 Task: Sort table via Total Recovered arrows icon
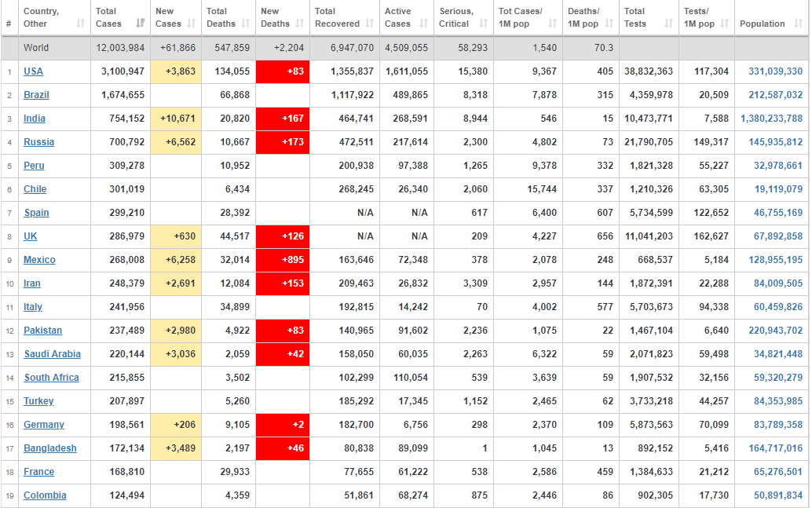370,24
